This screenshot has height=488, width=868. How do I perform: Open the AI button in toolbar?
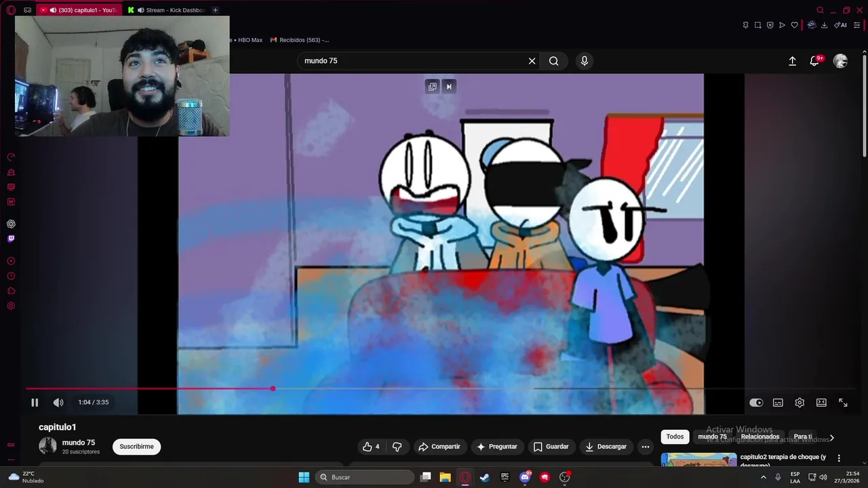[840, 25]
